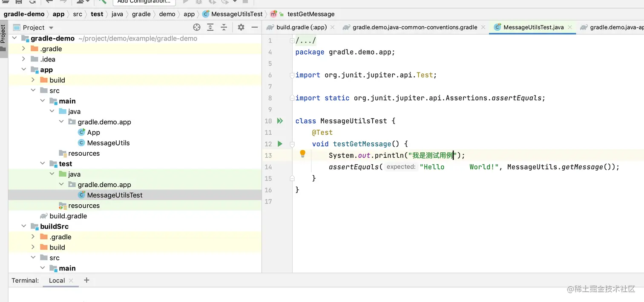Expand the .idea folder

23,59
